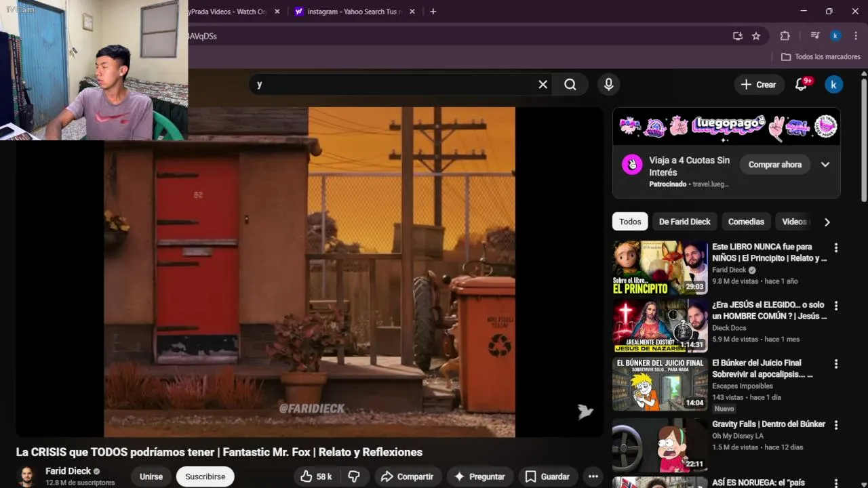Image resolution: width=868 pixels, height=488 pixels.
Task: Open new browser tab with plus
Action: pyautogui.click(x=433, y=12)
